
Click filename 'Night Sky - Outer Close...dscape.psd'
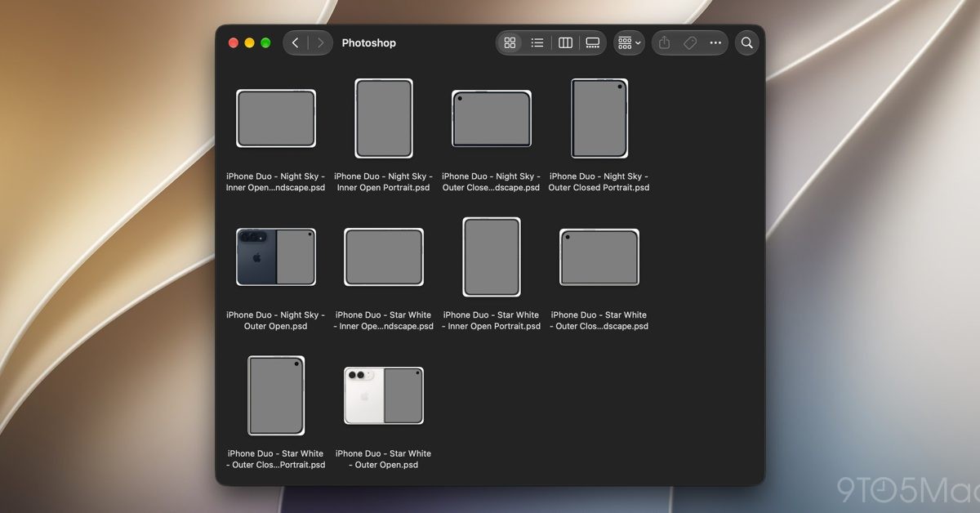(x=492, y=182)
